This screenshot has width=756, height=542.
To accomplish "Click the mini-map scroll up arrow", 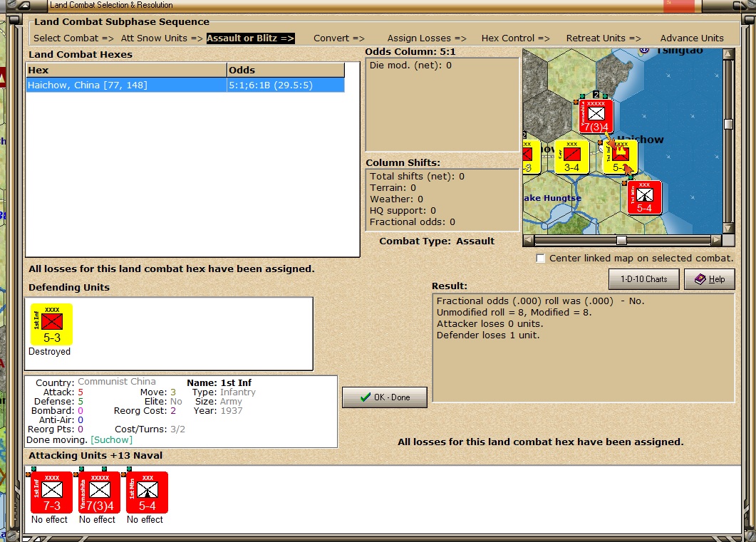I will pos(728,54).
